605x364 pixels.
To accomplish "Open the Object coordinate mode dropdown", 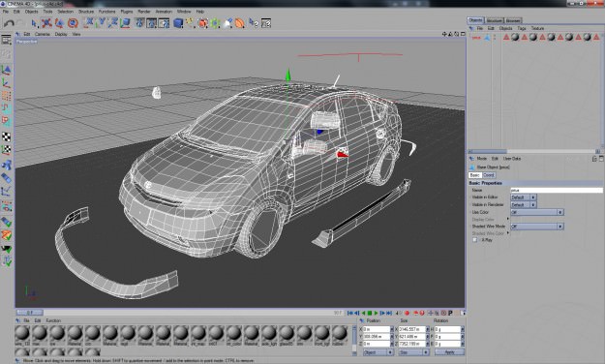I will click(378, 352).
